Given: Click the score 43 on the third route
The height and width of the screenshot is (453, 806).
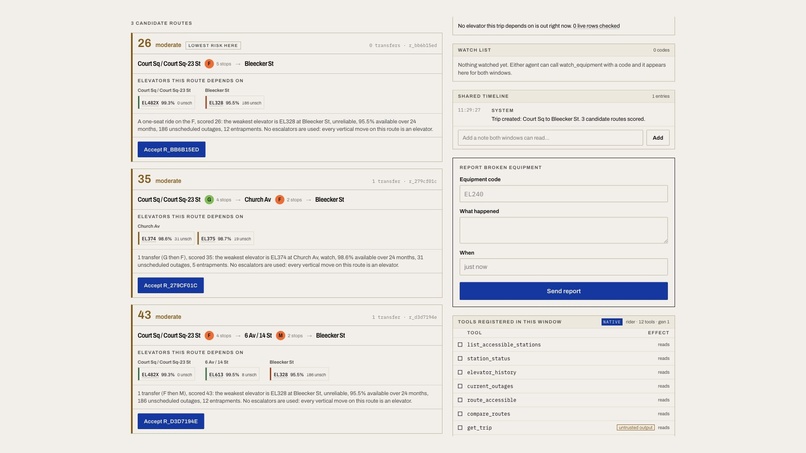Looking at the screenshot, I should (144, 315).
